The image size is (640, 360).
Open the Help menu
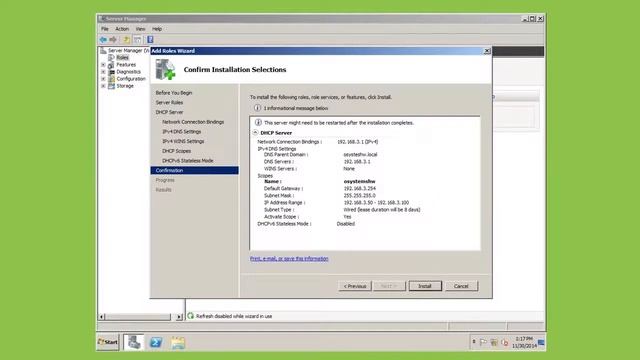(x=157, y=29)
